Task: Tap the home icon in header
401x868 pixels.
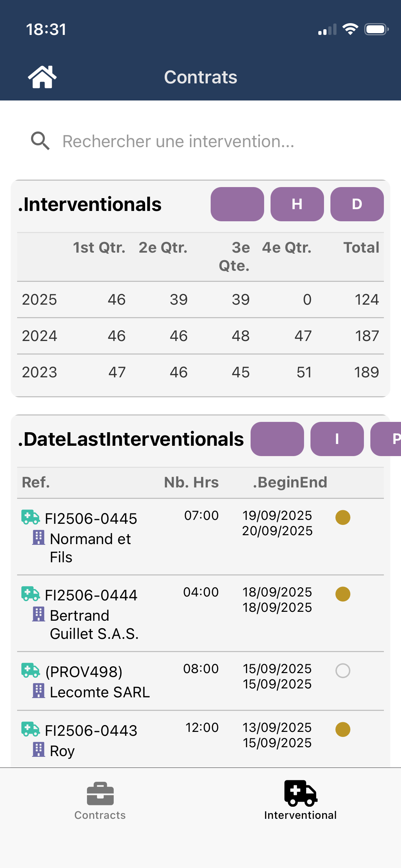Action: [42, 77]
